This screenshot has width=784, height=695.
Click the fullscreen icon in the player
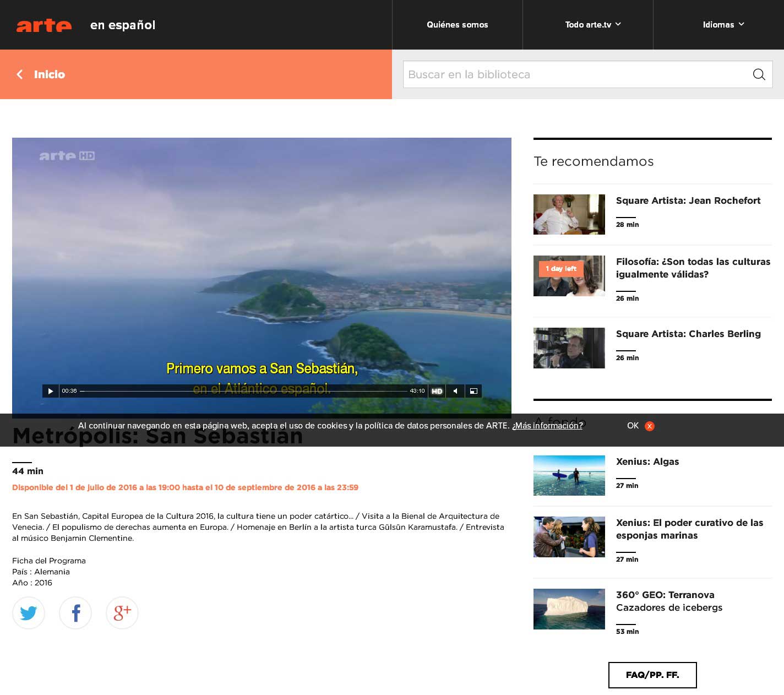coord(473,391)
